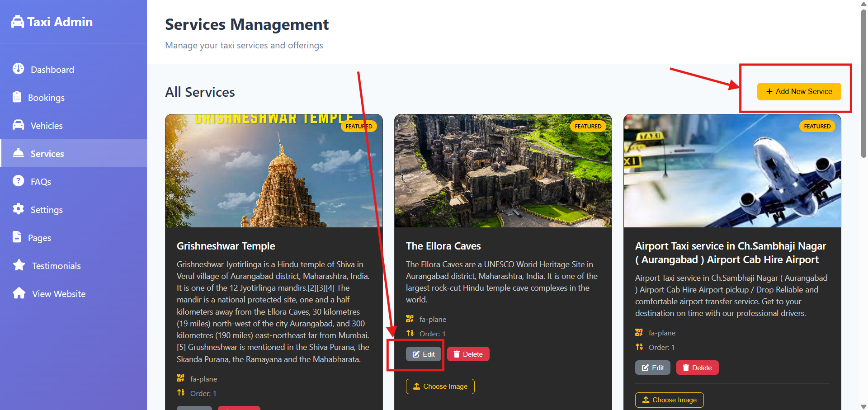Select the Bookings clipboard icon
868x410 pixels.
(x=18, y=97)
